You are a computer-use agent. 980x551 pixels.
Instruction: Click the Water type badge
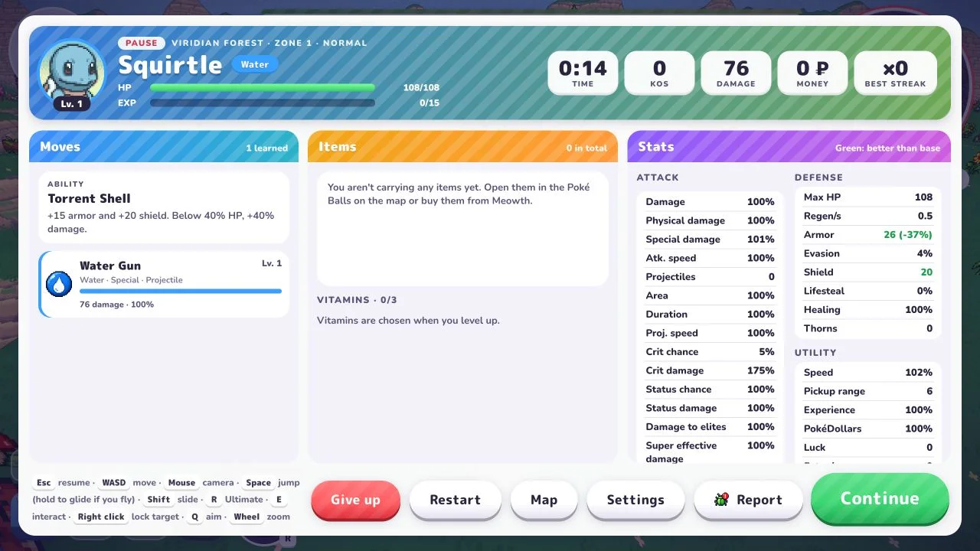[255, 64]
